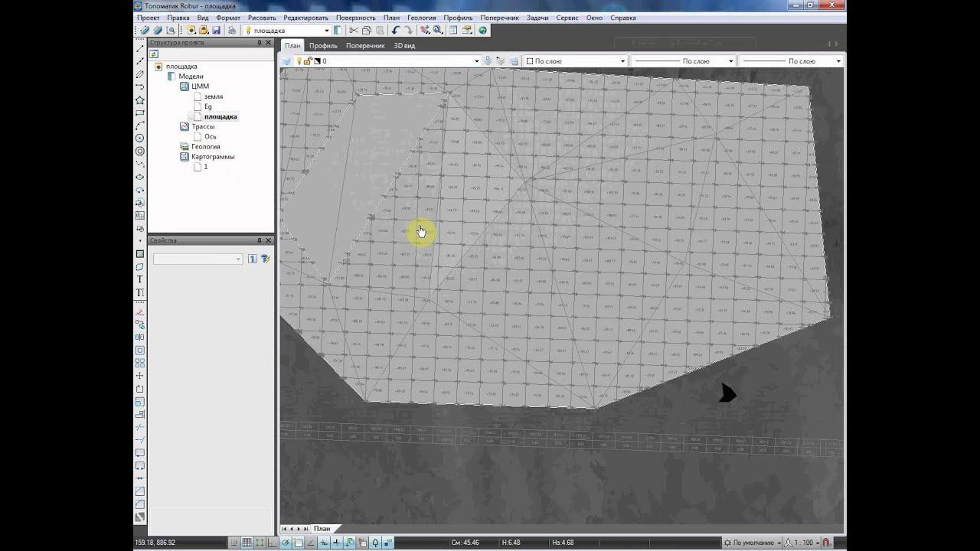Screen dimensions: 980x551
Task: Toggle the 'По слою' color checkbox
Action: pyautogui.click(x=530, y=61)
